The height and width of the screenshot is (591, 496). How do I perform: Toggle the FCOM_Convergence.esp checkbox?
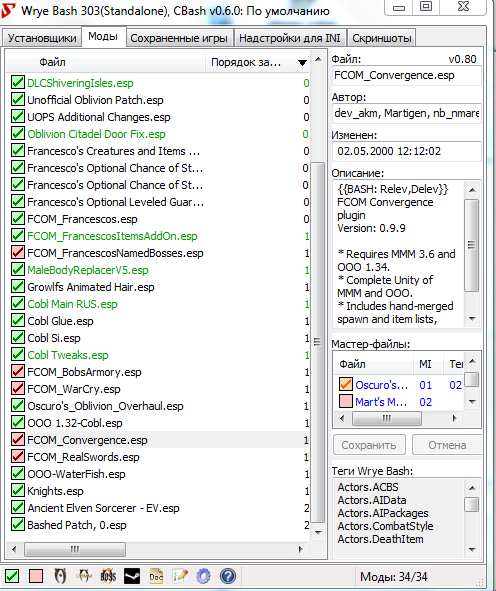pos(18,439)
